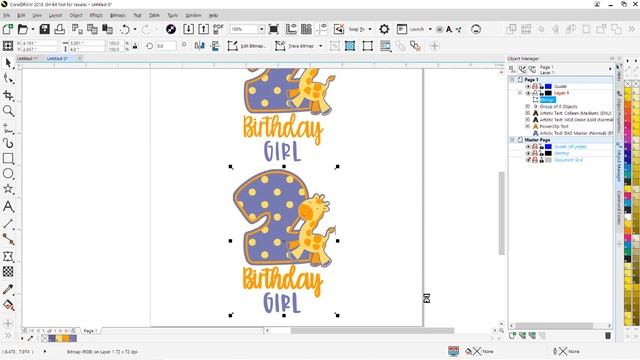Image resolution: width=640 pixels, height=360 pixels.
Task: Select the Ellipse tool
Action: (8, 173)
